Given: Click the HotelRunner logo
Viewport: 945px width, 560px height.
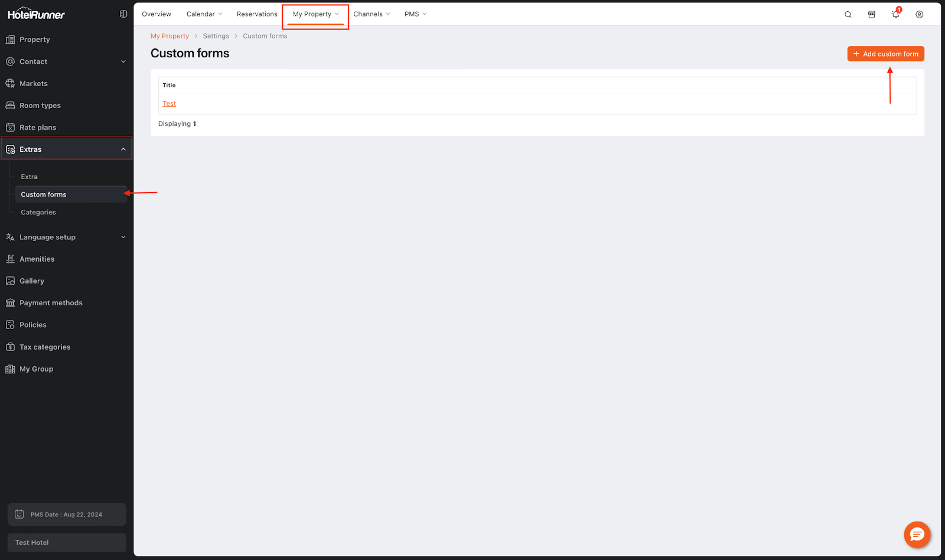Looking at the screenshot, I should point(37,14).
